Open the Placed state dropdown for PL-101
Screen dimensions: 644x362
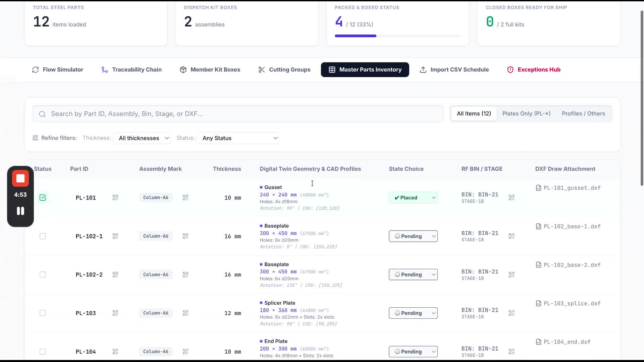click(x=413, y=198)
